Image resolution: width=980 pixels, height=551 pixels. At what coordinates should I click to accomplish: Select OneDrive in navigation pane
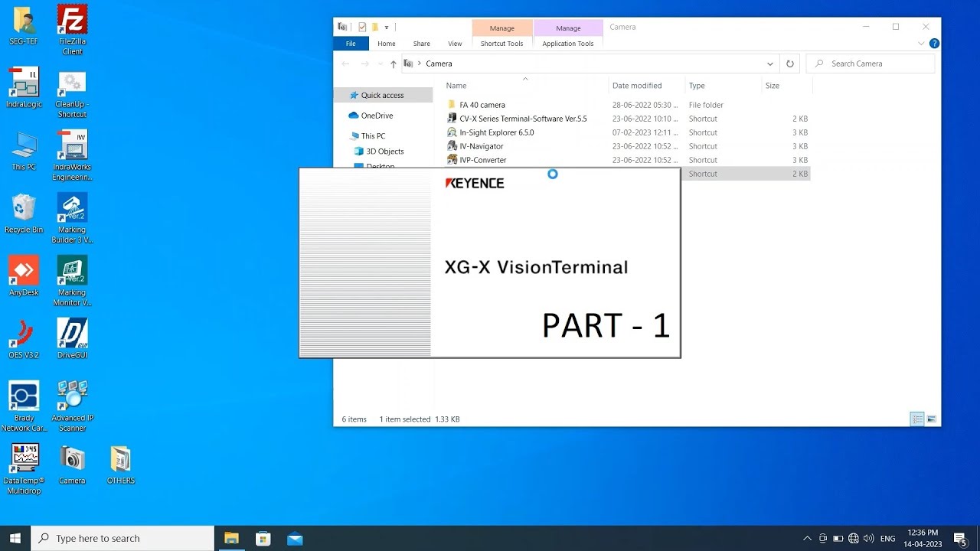pyautogui.click(x=377, y=116)
